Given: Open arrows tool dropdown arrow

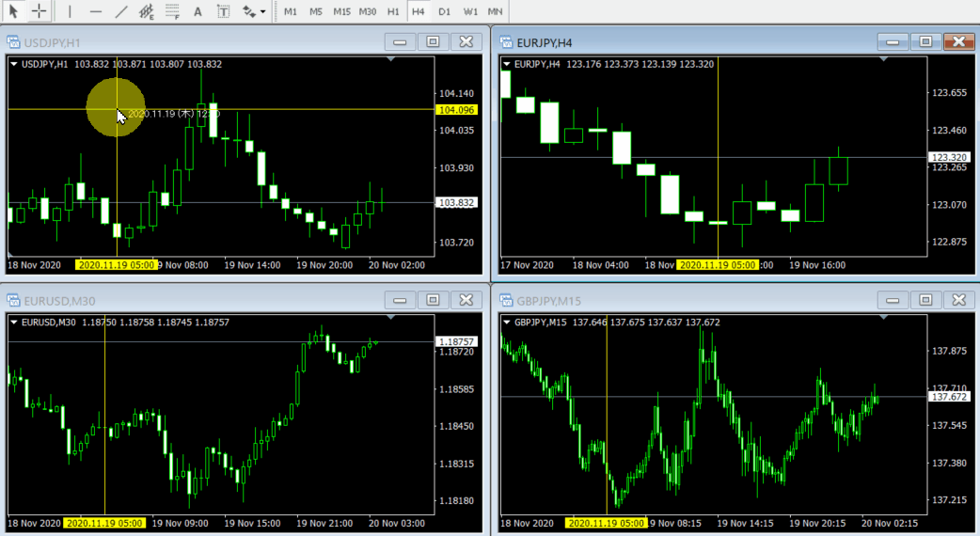Looking at the screenshot, I should [263, 11].
